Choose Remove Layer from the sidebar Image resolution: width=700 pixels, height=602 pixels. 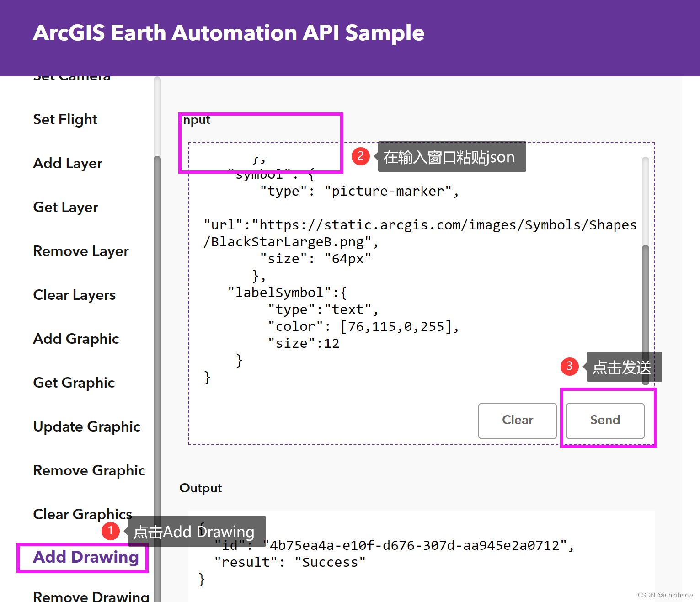[x=81, y=251]
